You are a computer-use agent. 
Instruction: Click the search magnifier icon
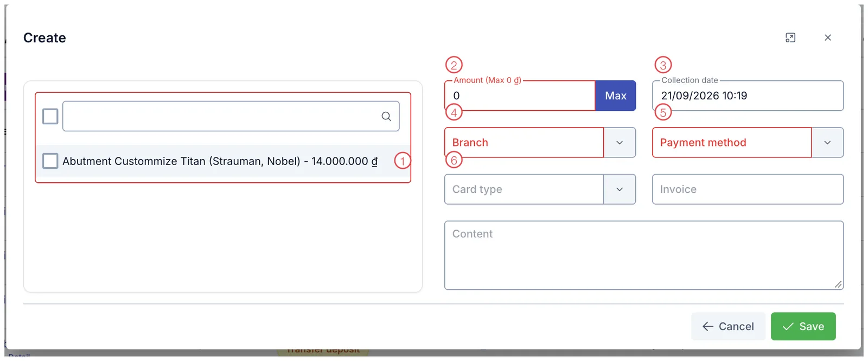tap(386, 116)
